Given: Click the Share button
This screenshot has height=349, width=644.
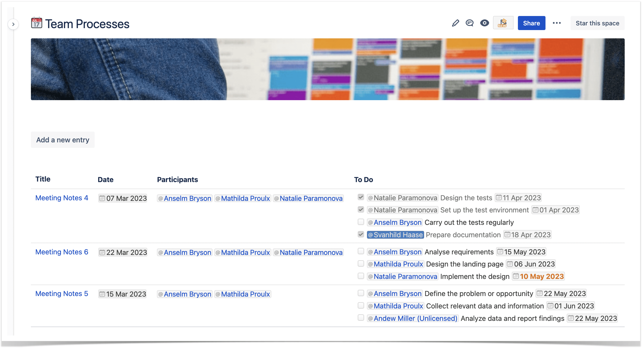Looking at the screenshot, I should (x=531, y=23).
